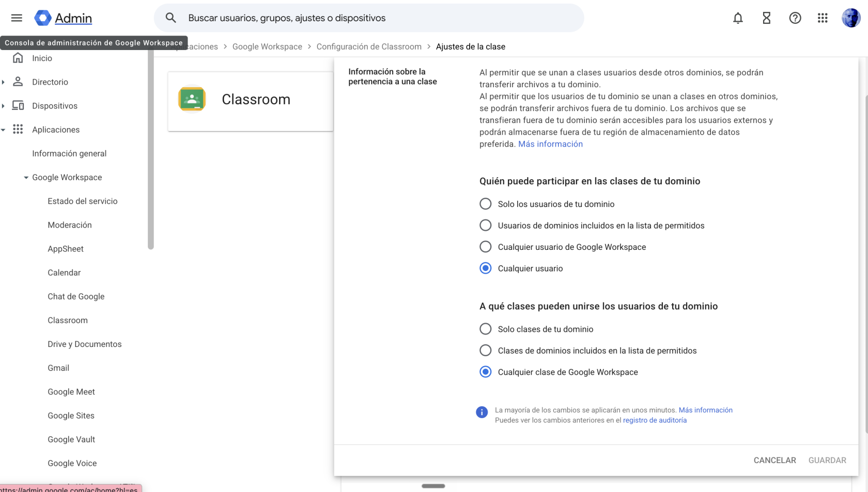Click the green Classroom app icon
The image size is (868, 492).
click(x=192, y=99)
